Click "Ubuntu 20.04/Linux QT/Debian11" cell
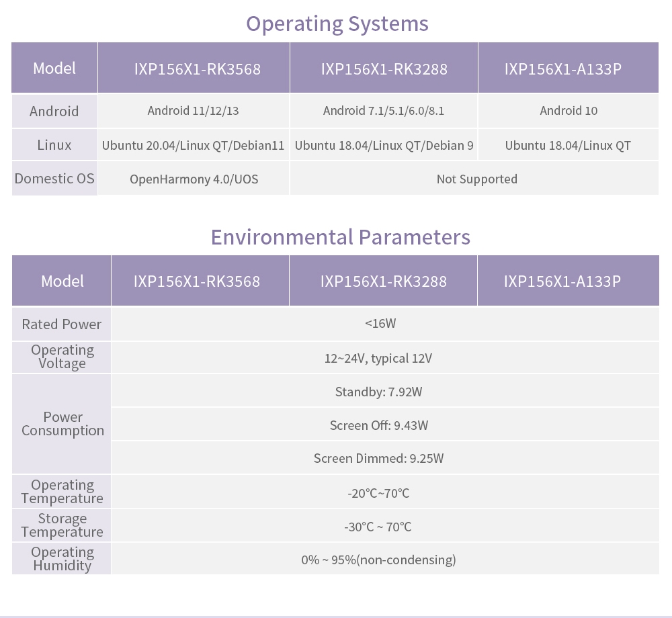The image size is (672, 618). (x=194, y=144)
